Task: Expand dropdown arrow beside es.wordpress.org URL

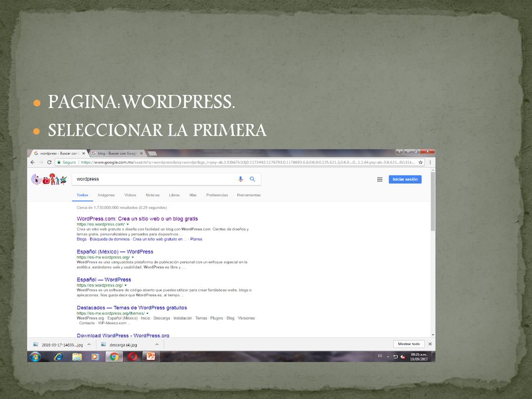Action: click(x=126, y=285)
